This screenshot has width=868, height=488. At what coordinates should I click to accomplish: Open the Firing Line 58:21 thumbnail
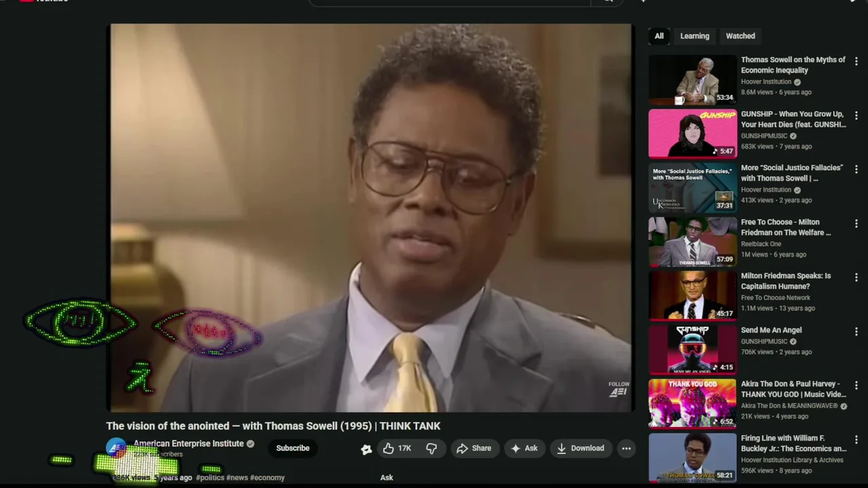[692, 457]
